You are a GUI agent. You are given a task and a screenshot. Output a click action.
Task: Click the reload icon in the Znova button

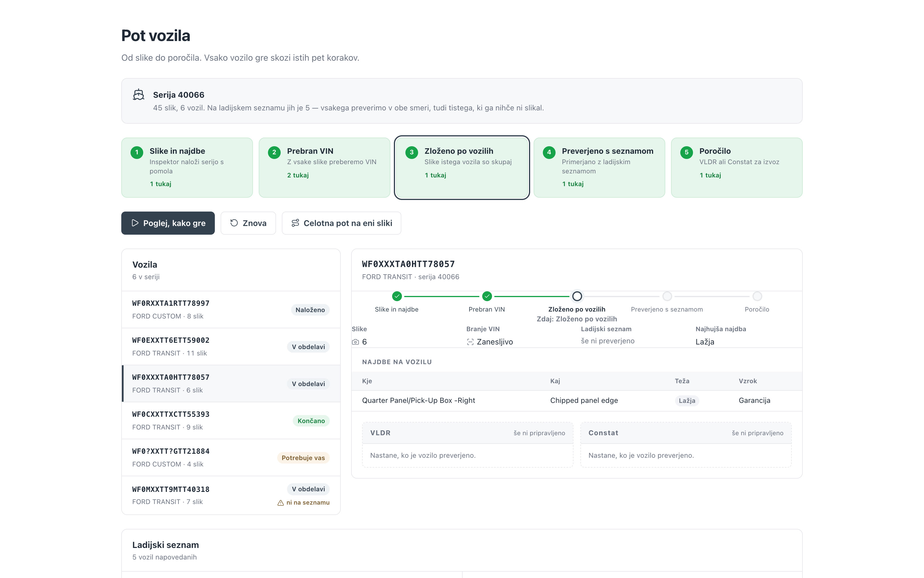[234, 223]
